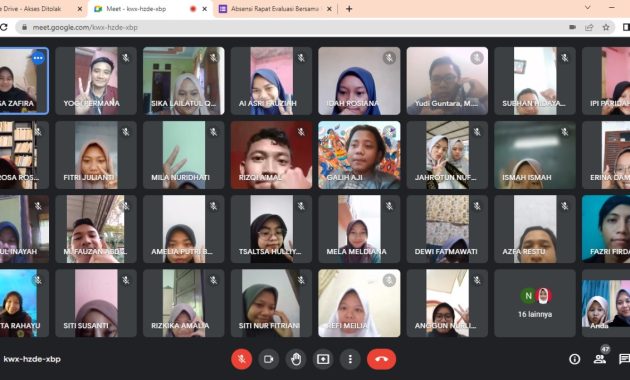This screenshot has width=630, height=380.
Task: Click present screen icon
Action: (x=323, y=359)
